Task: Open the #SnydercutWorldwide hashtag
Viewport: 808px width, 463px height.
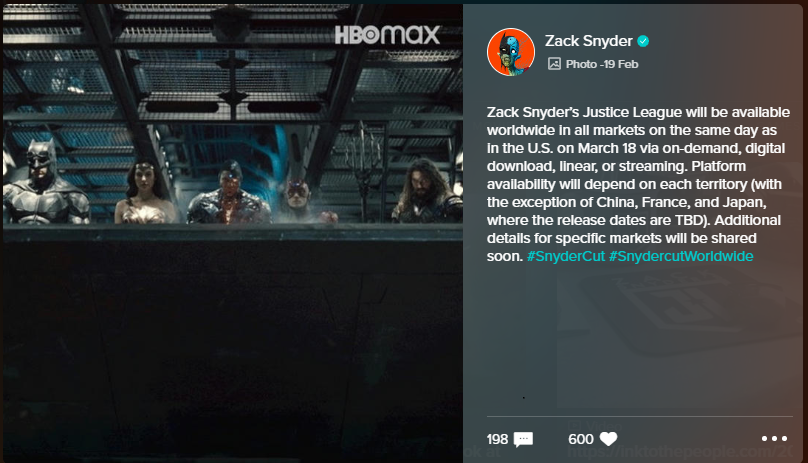Action: click(681, 256)
